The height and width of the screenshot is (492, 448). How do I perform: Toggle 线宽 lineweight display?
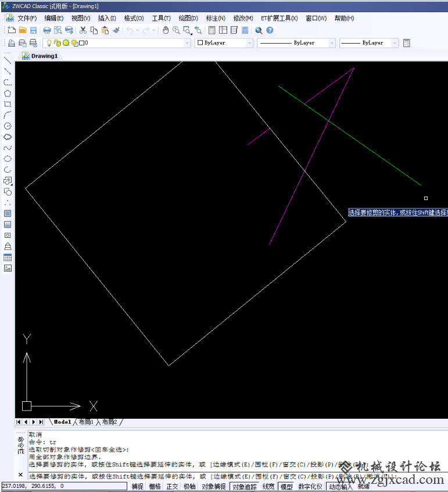[x=268, y=486]
